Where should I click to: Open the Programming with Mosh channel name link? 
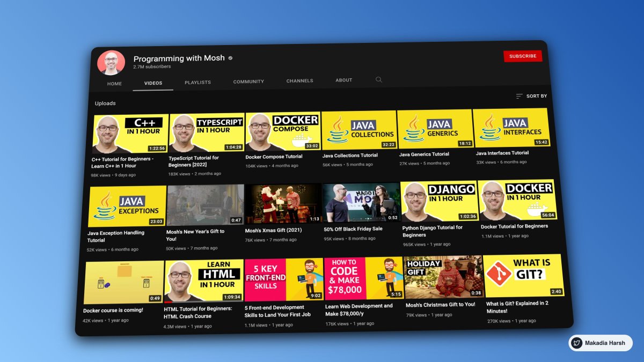(178, 58)
